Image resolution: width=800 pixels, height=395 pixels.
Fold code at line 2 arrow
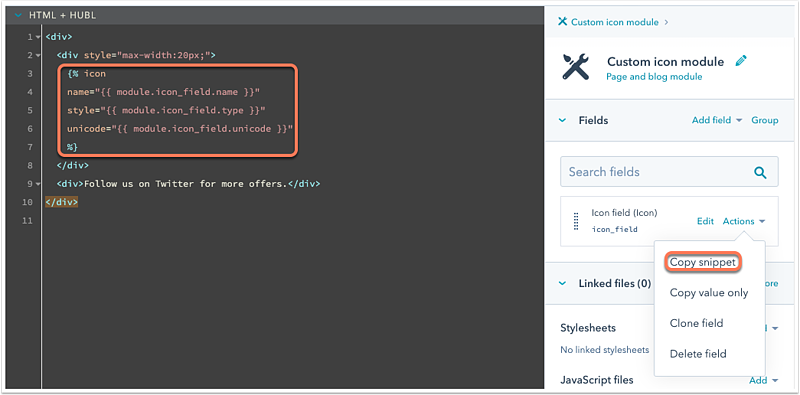(x=38, y=56)
